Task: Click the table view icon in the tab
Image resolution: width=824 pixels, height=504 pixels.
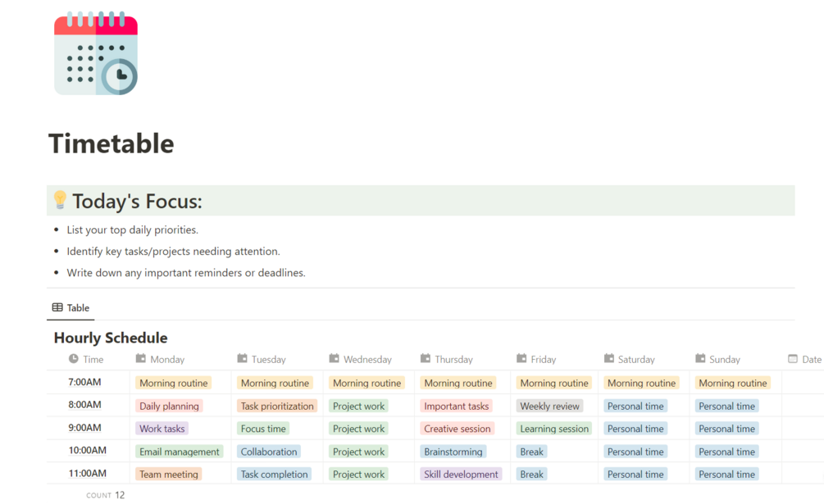Action: (x=57, y=307)
